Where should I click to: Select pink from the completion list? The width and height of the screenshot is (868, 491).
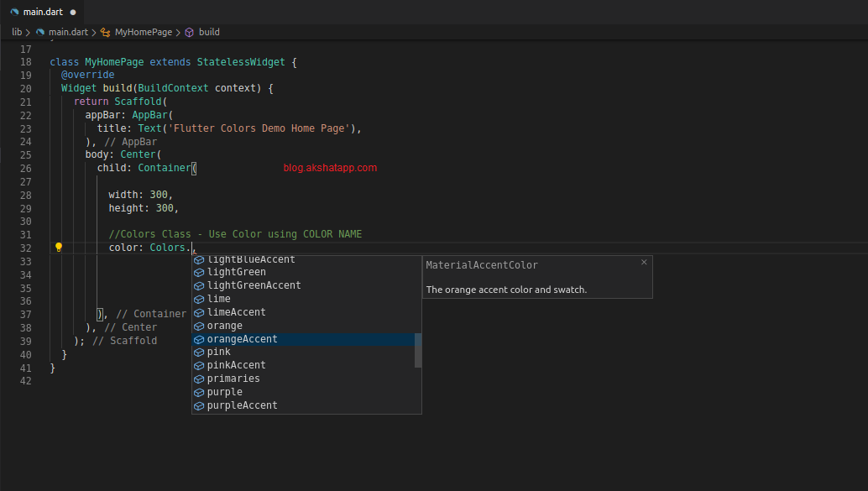pyautogui.click(x=218, y=352)
